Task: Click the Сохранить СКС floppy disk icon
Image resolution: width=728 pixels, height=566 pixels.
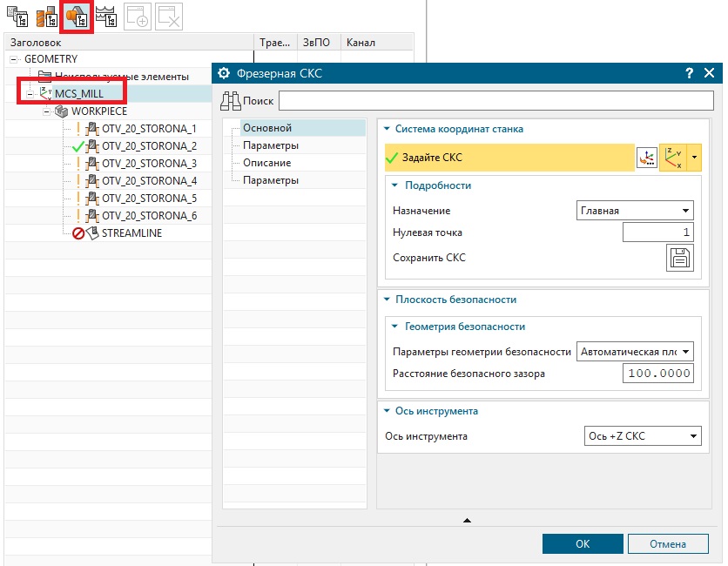Action: pos(679,258)
